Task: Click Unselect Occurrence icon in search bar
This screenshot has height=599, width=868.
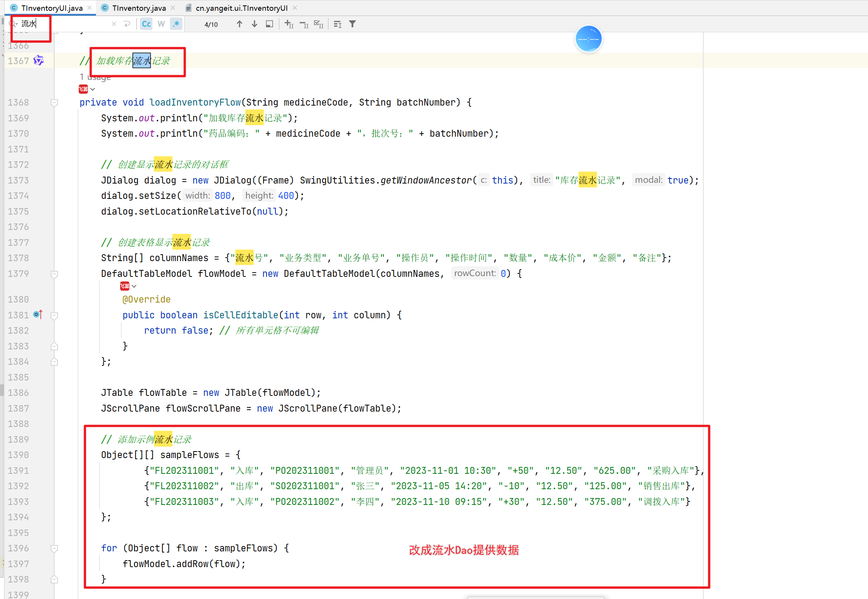Action: pos(304,24)
